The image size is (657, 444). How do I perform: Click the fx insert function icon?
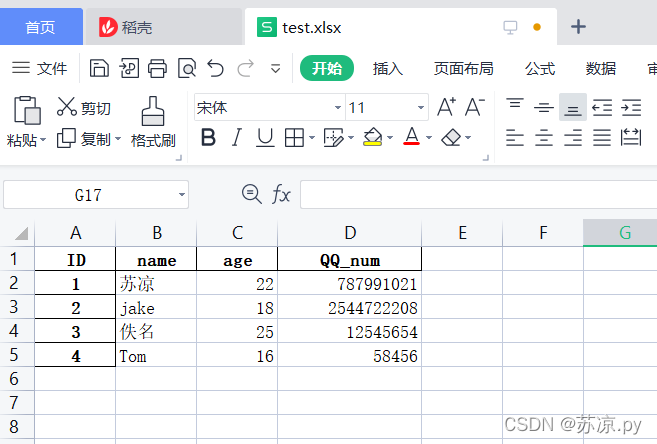[281, 195]
